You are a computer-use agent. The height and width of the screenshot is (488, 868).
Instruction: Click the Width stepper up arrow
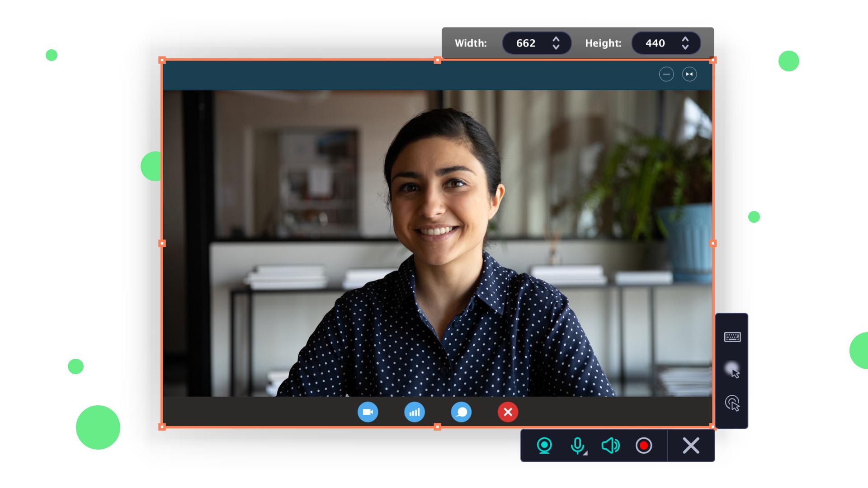pos(556,40)
